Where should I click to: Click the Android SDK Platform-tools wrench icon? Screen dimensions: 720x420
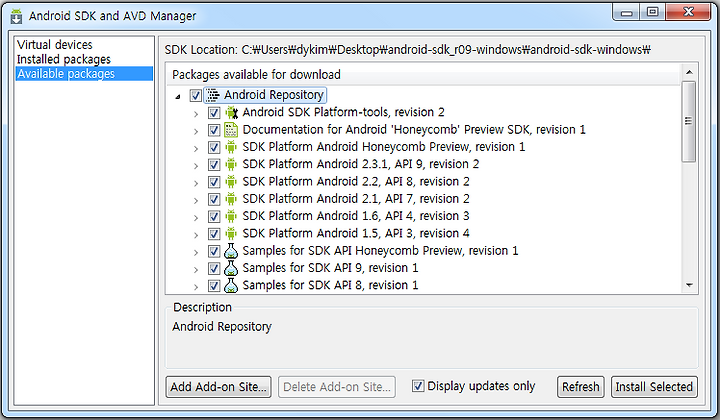(231, 112)
